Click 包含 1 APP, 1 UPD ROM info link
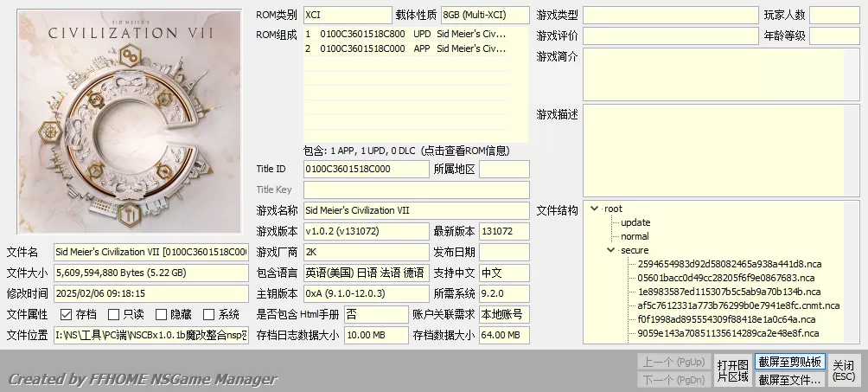The height and width of the screenshot is (392, 868). point(415,150)
